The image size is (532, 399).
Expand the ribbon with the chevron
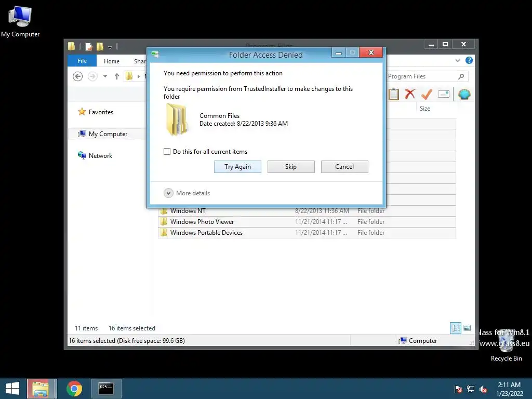pos(458,60)
